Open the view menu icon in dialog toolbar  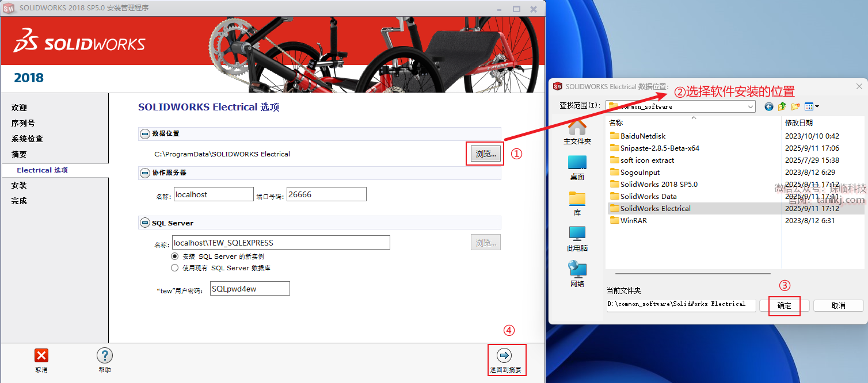click(x=809, y=106)
